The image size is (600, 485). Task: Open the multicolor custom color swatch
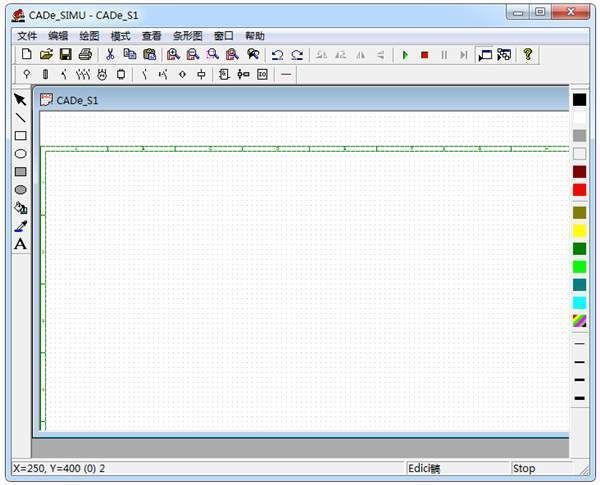tap(579, 321)
